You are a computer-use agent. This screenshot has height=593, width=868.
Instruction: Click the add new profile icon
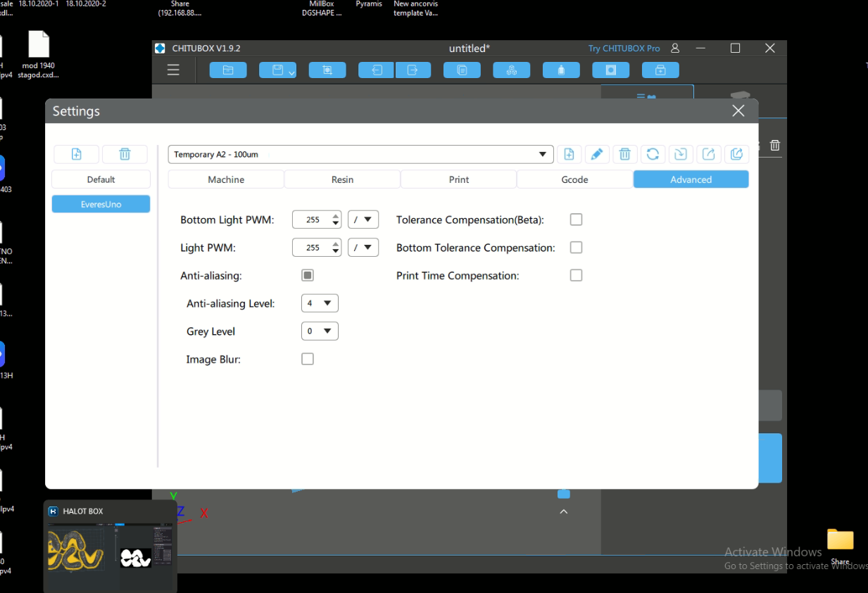(x=569, y=154)
